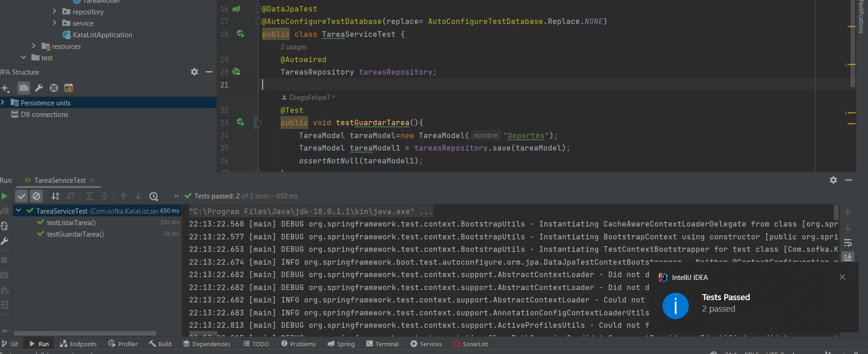The image size is (868, 354).
Task: Open the Terminal tool window tab
Action: pyautogui.click(x=382, y=344)
